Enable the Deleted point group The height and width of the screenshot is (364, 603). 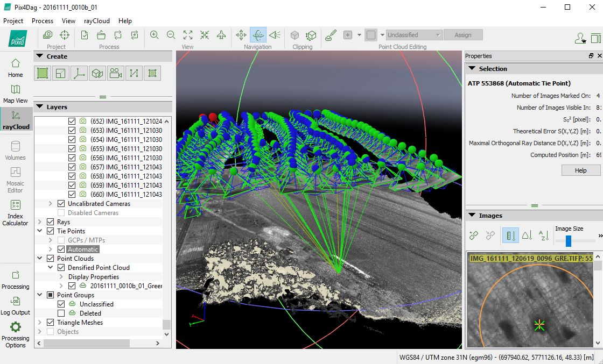[61, 313]
